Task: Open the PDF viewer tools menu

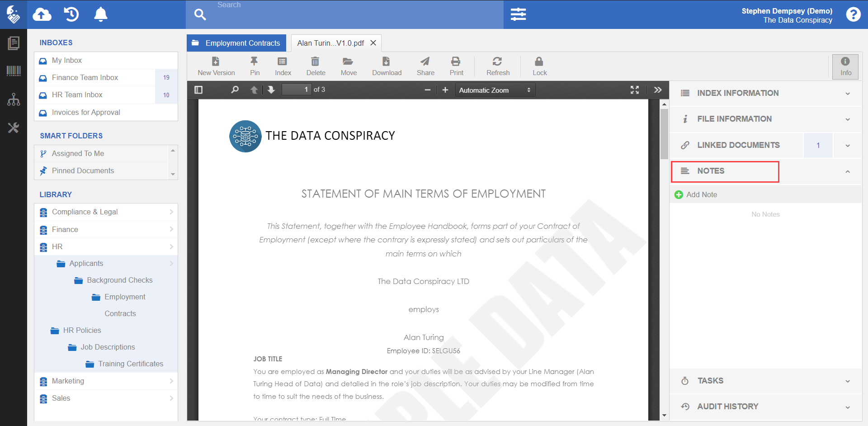Action: [658, 90]
